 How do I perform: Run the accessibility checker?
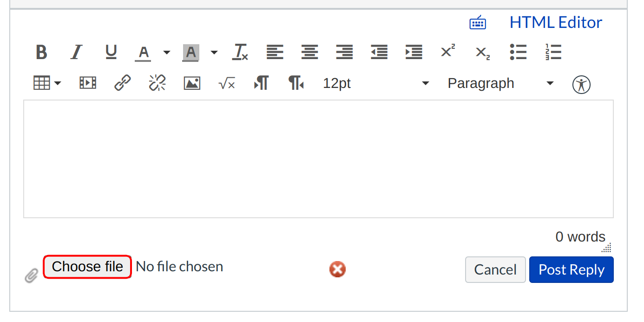(581, 84)
